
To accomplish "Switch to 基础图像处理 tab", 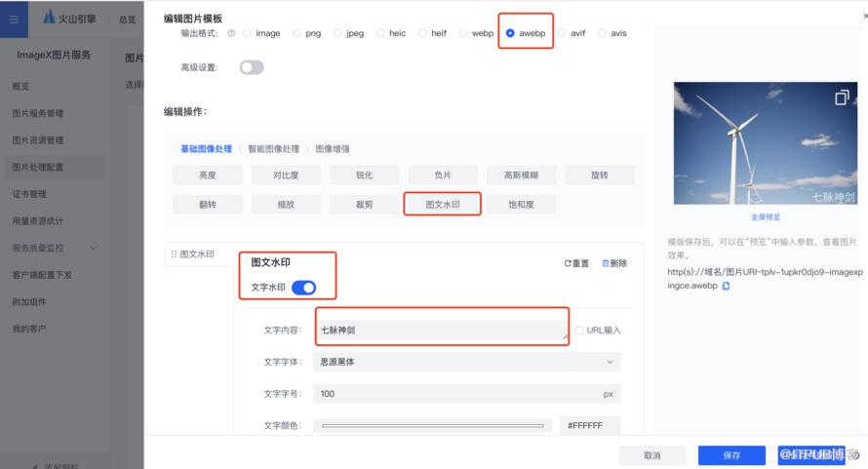I will click(206, 149).
